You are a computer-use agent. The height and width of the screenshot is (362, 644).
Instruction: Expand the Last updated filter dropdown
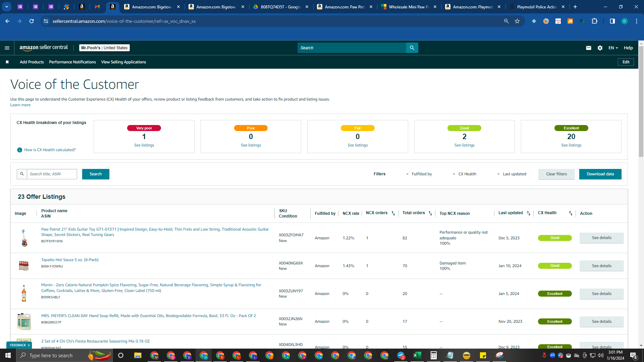pyautogui.click(x=512, y=174)
